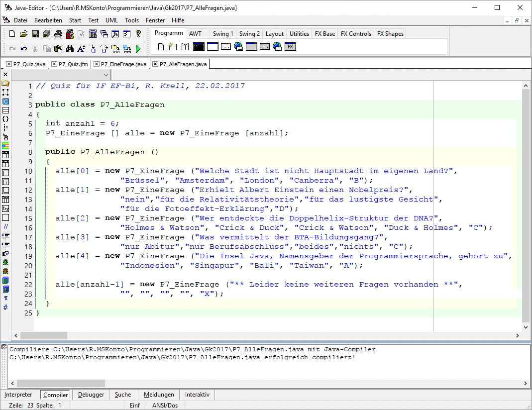Open the UML menu

tap(111, 20)
